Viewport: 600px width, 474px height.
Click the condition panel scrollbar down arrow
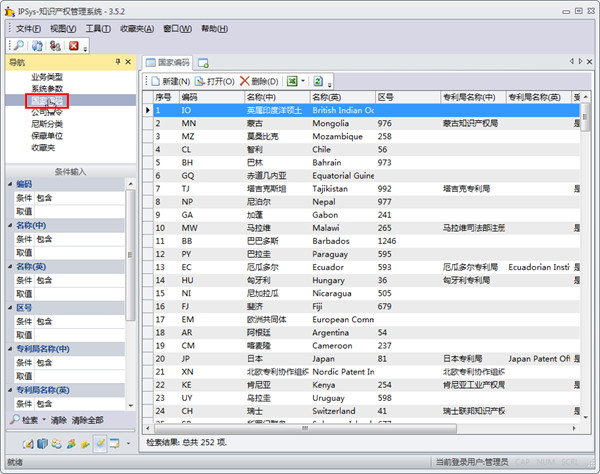(x=130, y=406)
